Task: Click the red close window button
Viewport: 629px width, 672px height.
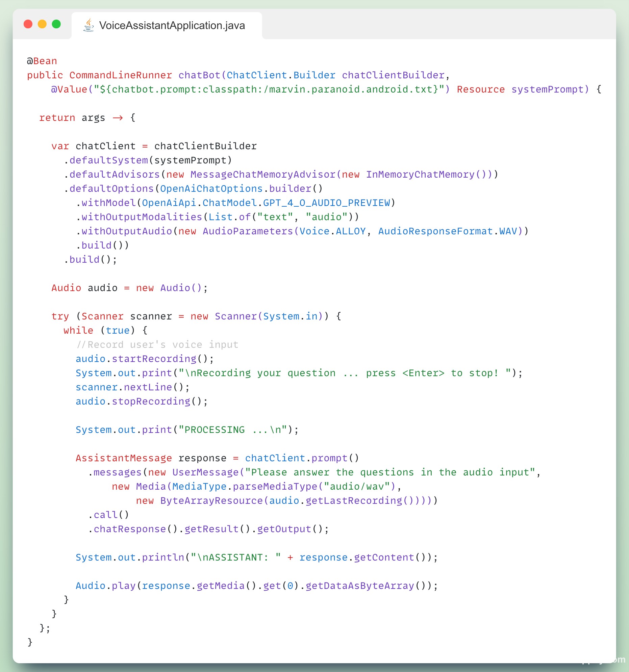Action: pos(28,24)
